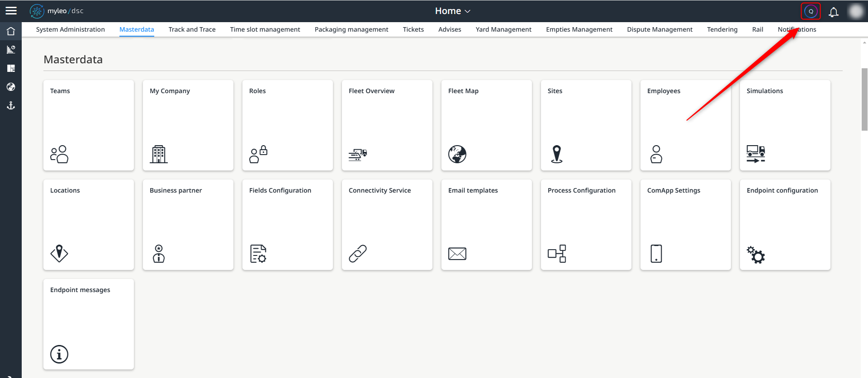Open Packaging management tab
The width and height of the screenshot is (868, 378).
(351, 29)
